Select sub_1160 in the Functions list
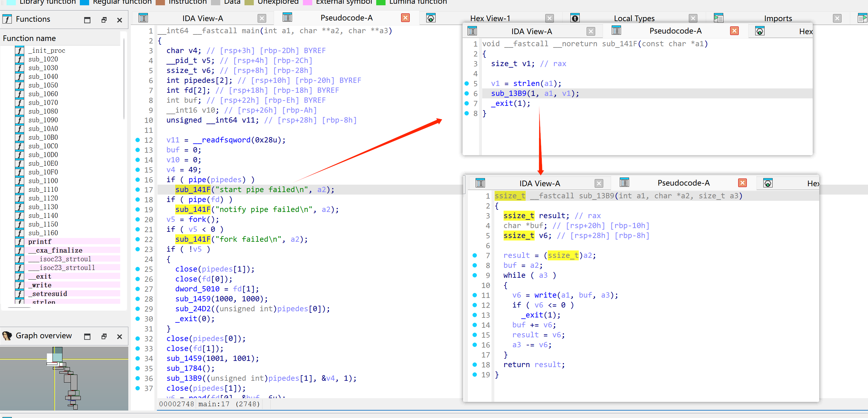This screenshot has height=418, width=868. (x=43, y=233)
